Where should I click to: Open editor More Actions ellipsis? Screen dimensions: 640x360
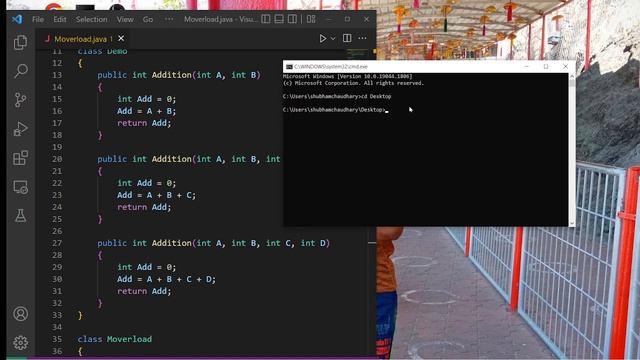(362, 38)
